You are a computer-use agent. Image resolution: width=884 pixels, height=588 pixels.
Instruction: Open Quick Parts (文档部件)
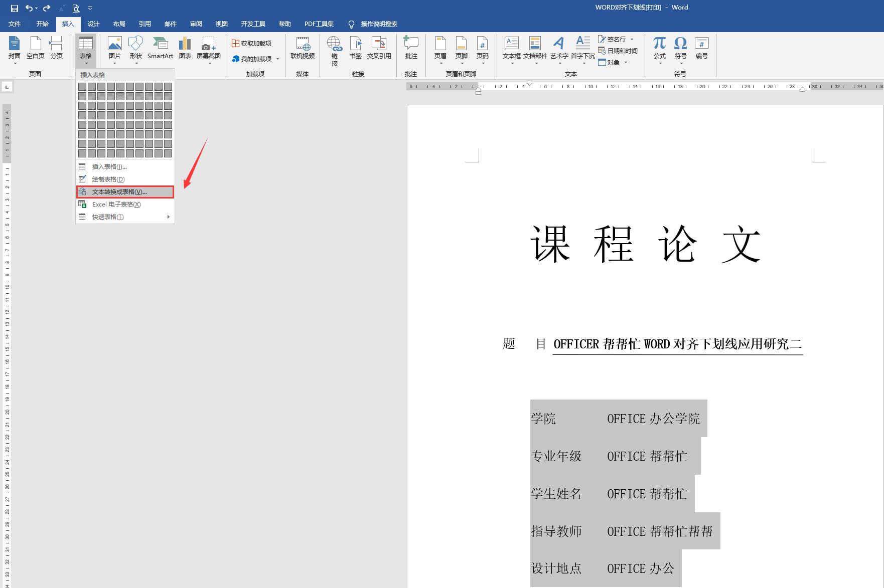tap(535, 50)
